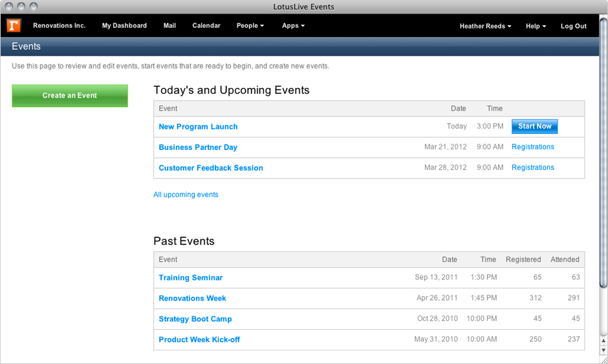Click the scrollbar down arrow
This screenshot has height=364, width=608.
[x=603, y=350]
